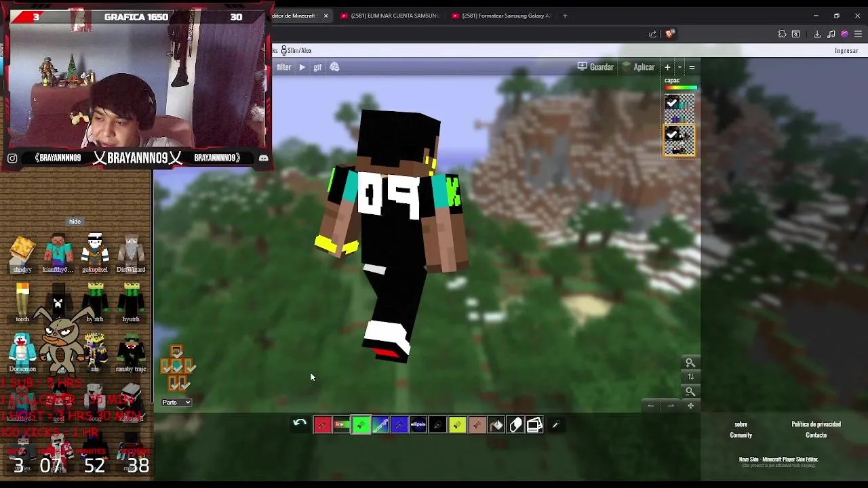The width and height of the screenshot is (868, 488).
Task: Open the browser downloads icon
Action: pyautogui.click(x=817, y=34)
